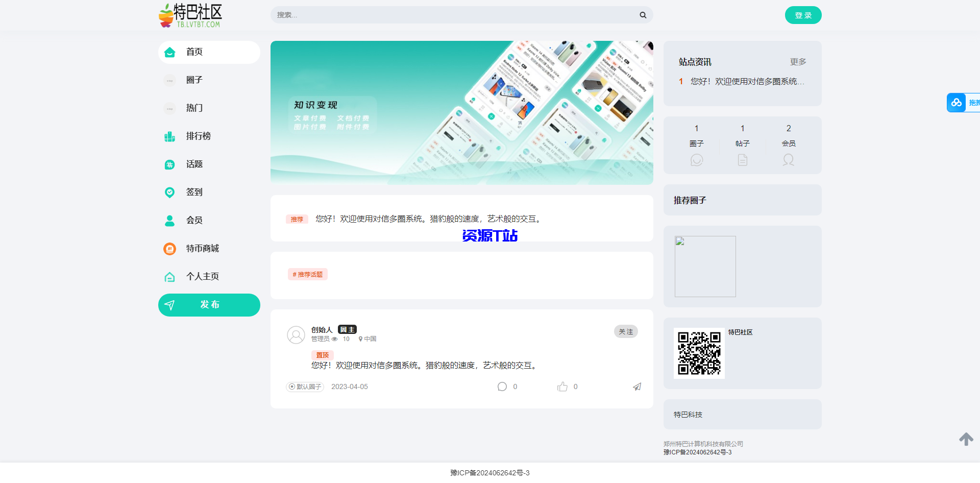Expand 站点资讯 with 更多 link

(798, 62)
